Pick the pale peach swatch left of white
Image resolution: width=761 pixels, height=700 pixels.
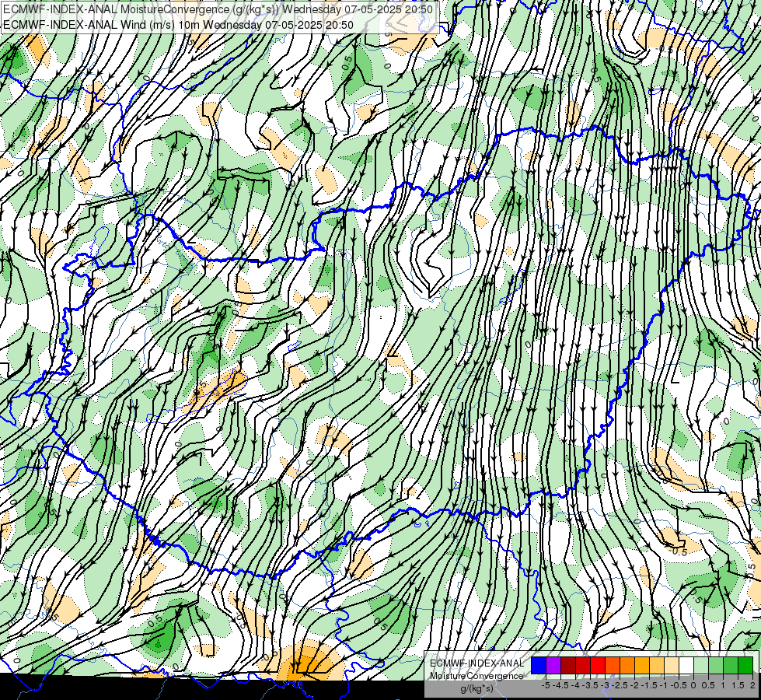pos(672,665)
